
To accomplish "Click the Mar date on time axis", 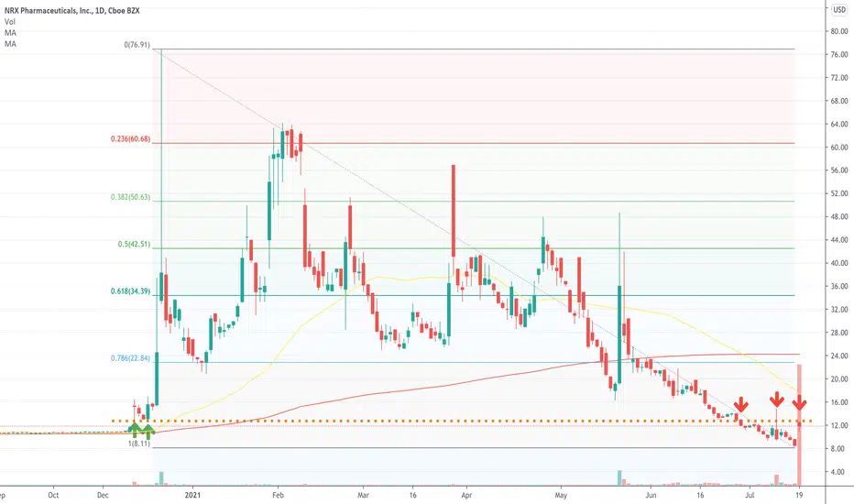I will tap(363, 495).
